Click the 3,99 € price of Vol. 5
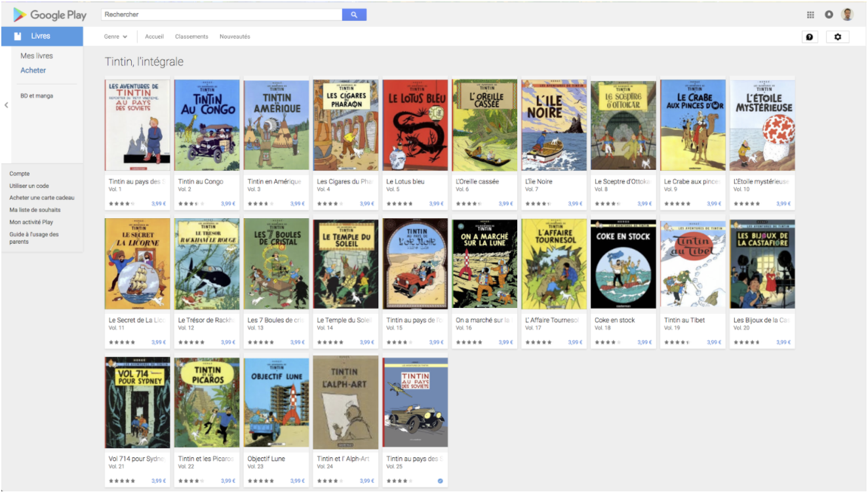The height and width of the screenshot is (494, 868). pyautogui.click(x=436, y=204)
